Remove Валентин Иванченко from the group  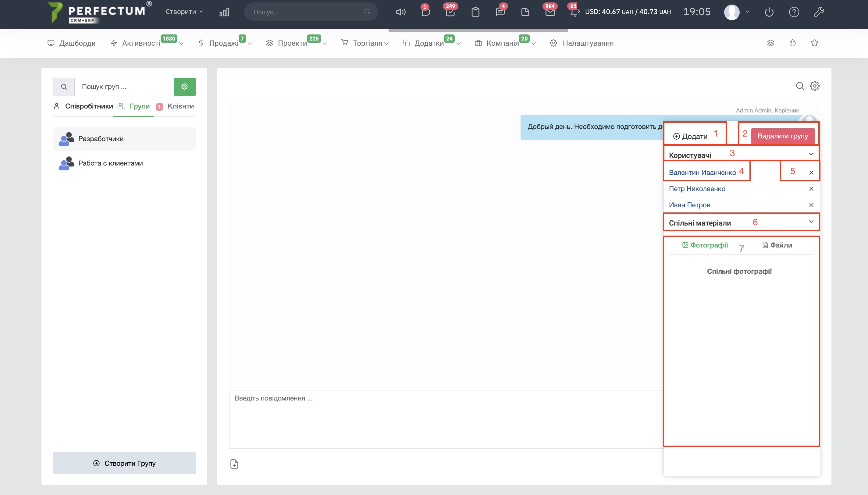[811, 173]
